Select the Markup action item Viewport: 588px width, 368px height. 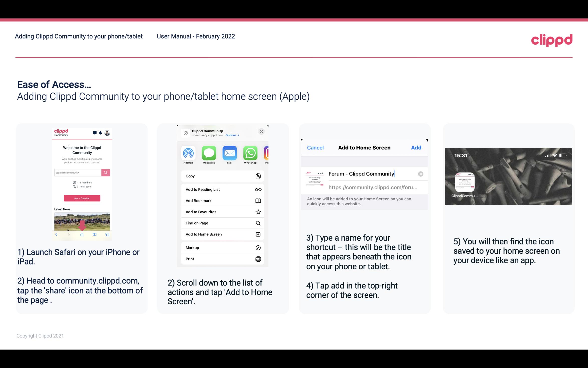(x=221, y=248)
